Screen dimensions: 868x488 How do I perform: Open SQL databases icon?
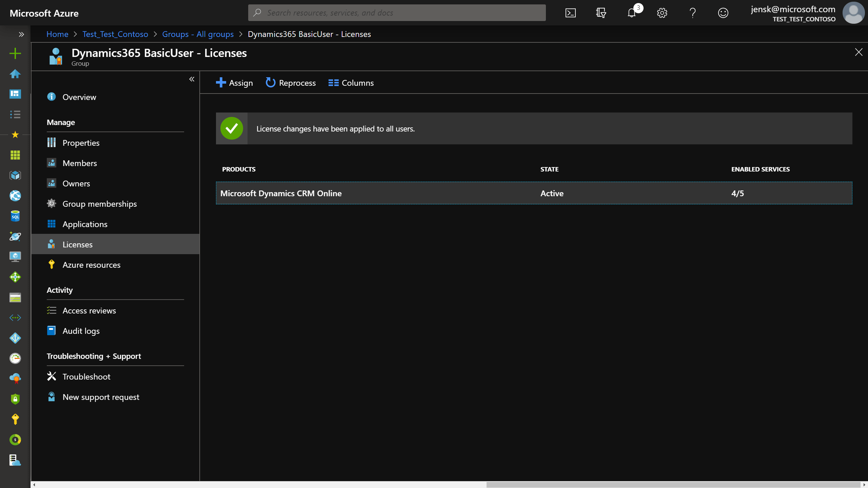[15, 216]
